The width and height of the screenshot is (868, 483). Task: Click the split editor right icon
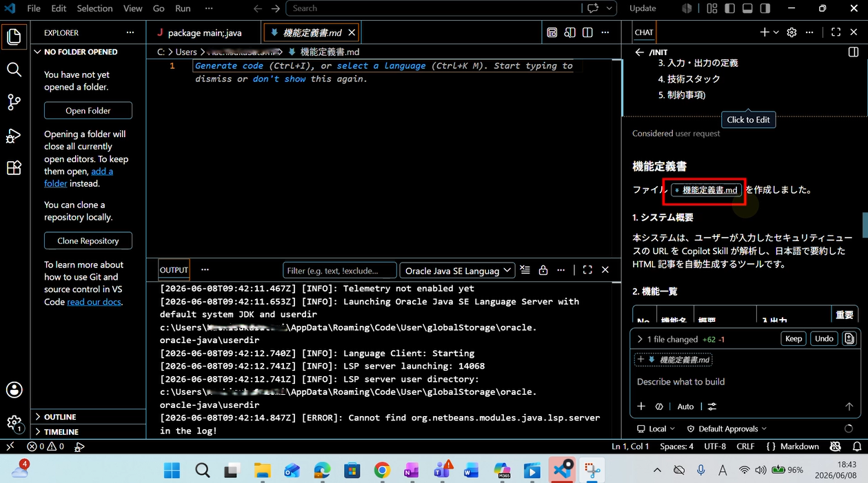tap(587, 32)
